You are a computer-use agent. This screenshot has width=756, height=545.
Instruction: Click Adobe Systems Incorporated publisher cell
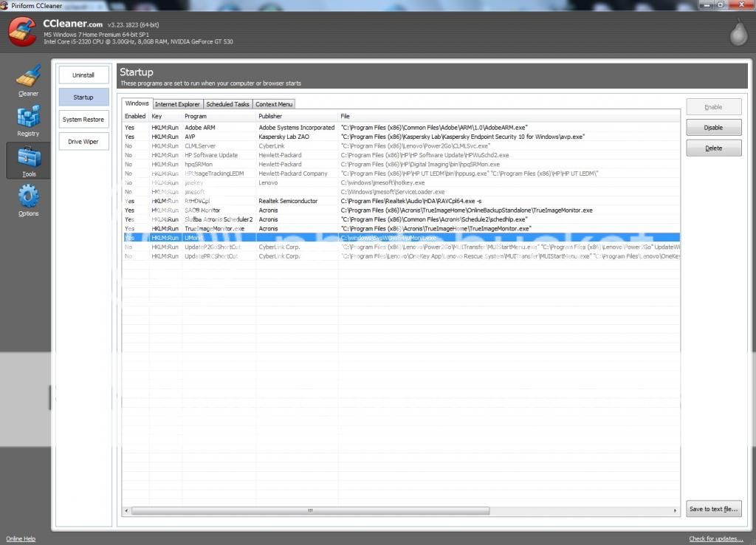[297, 128]
